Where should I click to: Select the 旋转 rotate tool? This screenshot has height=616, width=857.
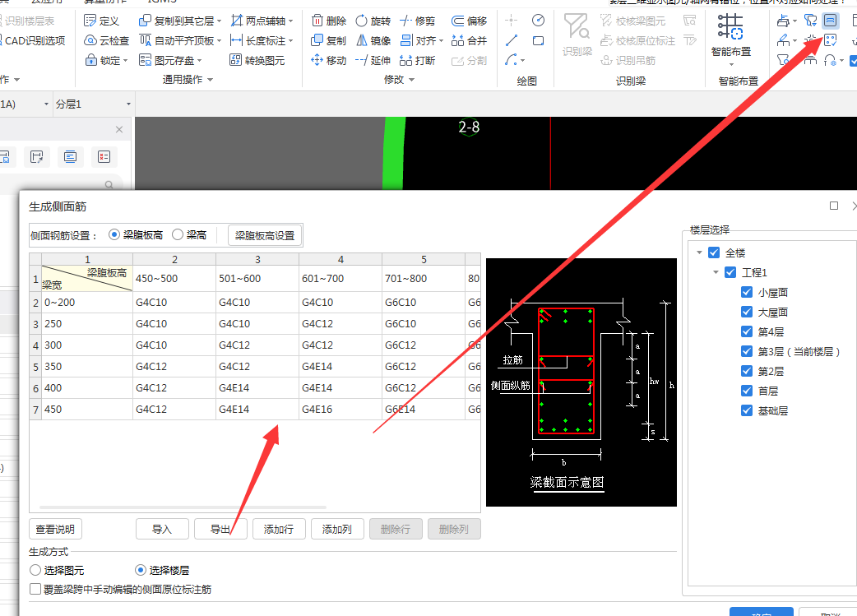point(373,21)
